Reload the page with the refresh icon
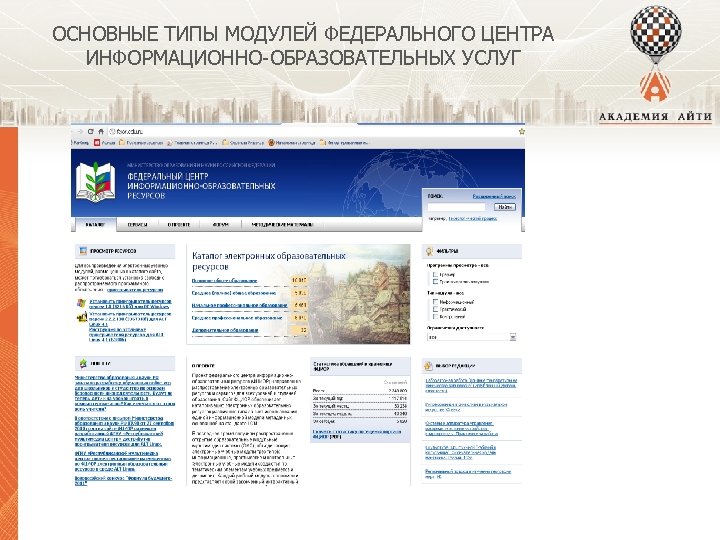The image size is (720, 540). tap(90, 132)
